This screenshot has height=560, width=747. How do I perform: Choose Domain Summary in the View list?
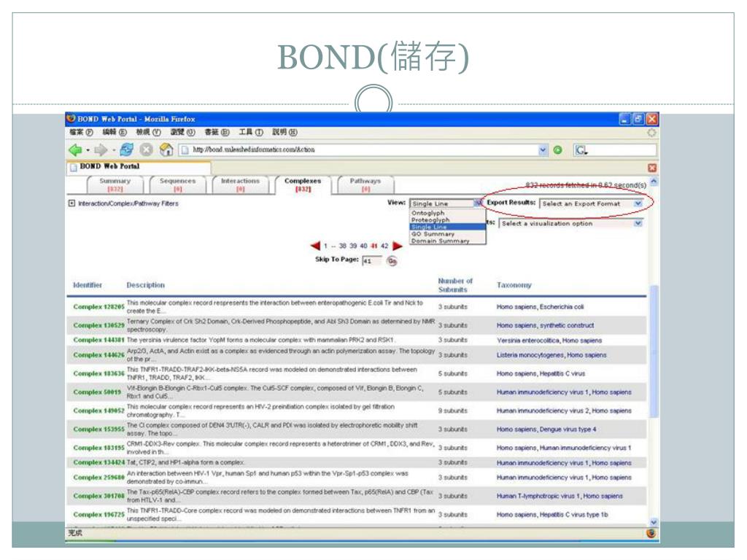tap(440, 241)
